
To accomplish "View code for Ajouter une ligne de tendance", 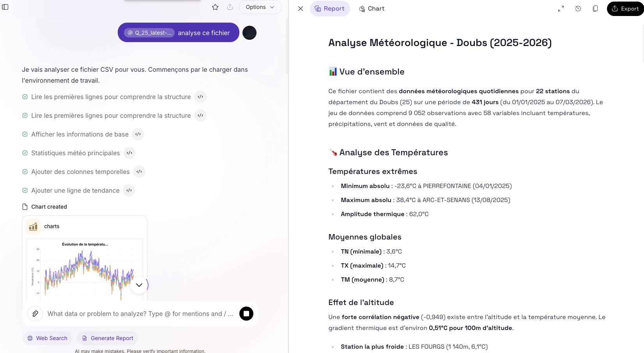I will pos(129,190).
